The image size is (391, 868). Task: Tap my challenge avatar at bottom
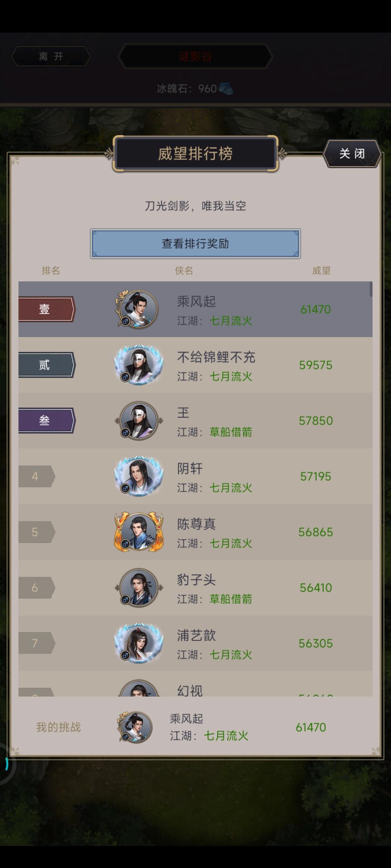[135, 727]
